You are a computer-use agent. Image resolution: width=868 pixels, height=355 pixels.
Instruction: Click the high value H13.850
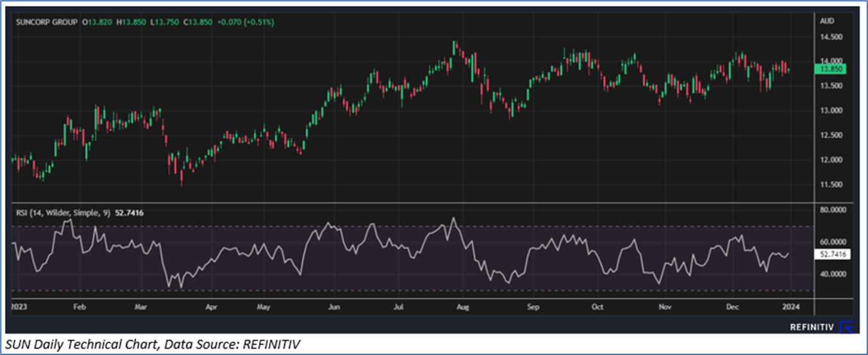(132, 22)
